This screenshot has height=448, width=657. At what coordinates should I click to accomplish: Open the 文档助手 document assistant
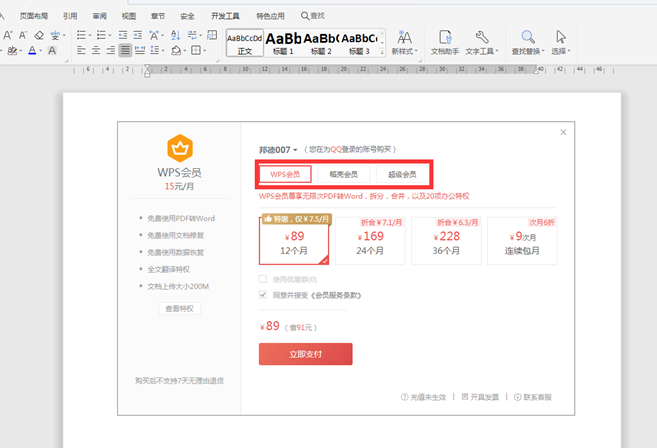click(x=445, y=43)
